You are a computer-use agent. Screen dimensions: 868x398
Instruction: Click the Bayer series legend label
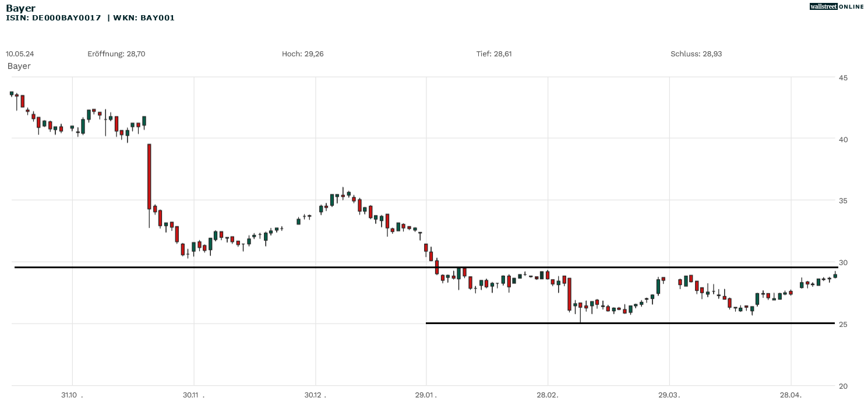pos(19,66)
